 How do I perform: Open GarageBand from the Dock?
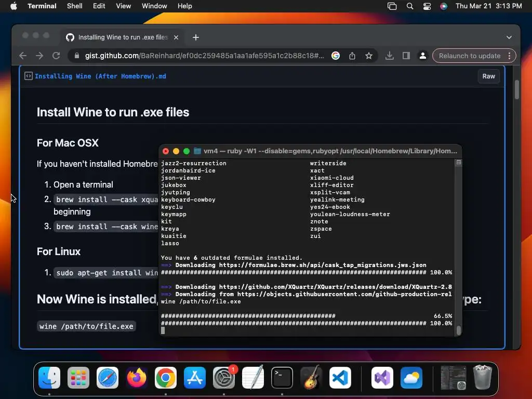311,378
